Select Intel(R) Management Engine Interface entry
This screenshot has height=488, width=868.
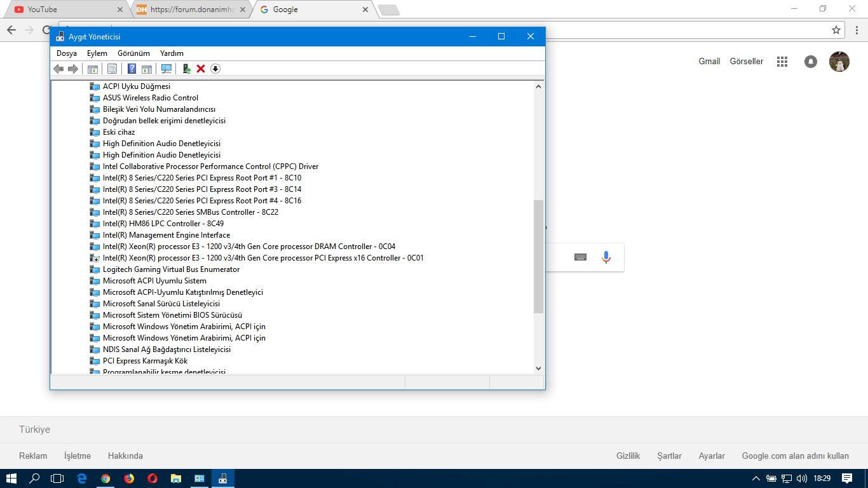coord(166,235)
